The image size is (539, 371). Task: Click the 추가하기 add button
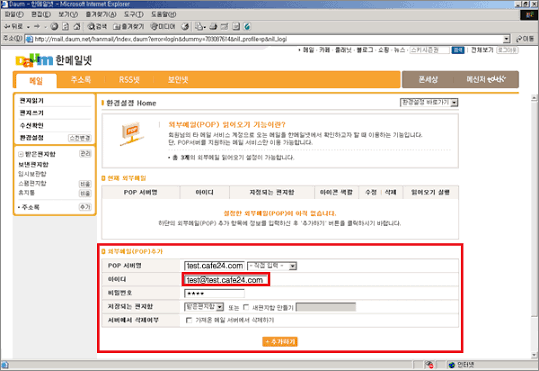280,342
